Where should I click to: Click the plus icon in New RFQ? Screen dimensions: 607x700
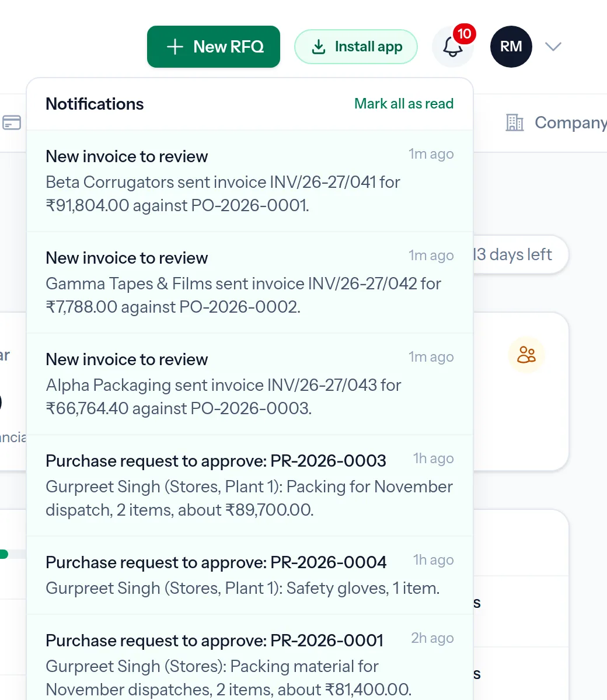point(175,47)
